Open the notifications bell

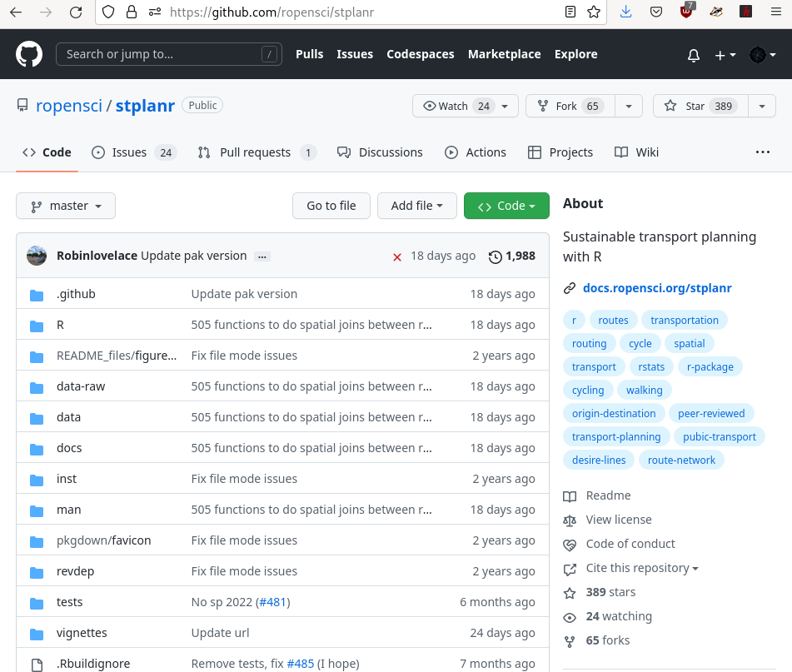coord(693,55)
